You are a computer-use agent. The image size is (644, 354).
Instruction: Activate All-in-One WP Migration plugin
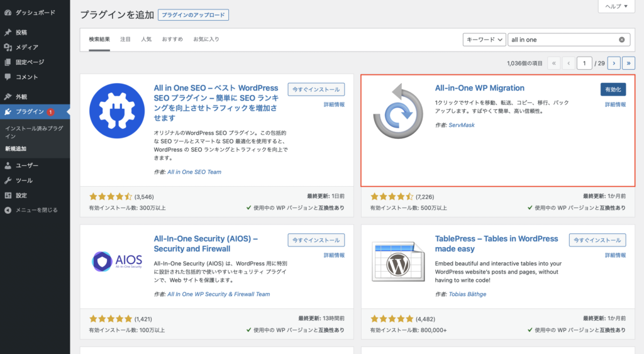point(613,89)
